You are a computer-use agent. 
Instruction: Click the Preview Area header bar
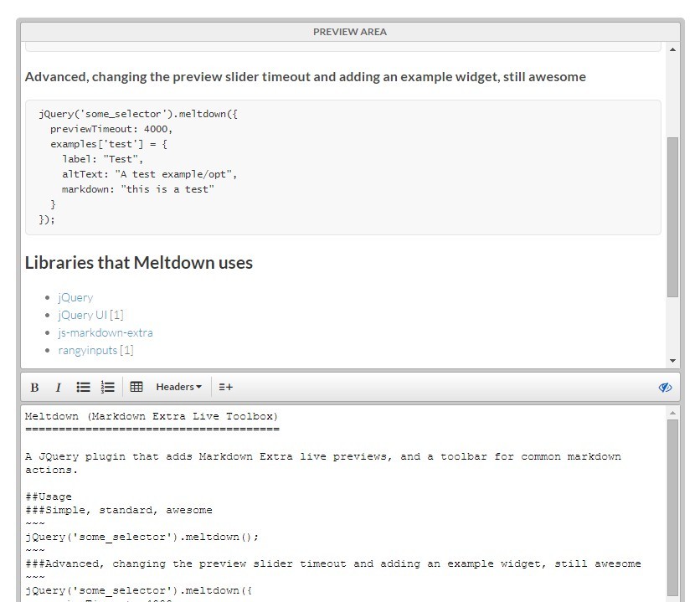(x=349, y=32)
